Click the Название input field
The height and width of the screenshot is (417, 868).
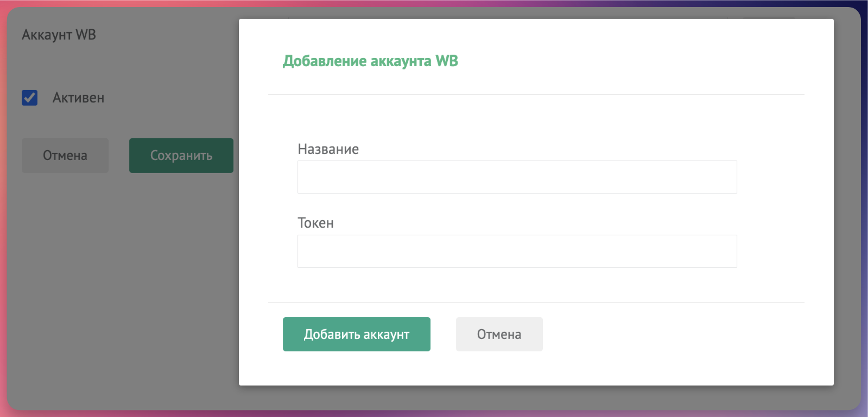517,177
